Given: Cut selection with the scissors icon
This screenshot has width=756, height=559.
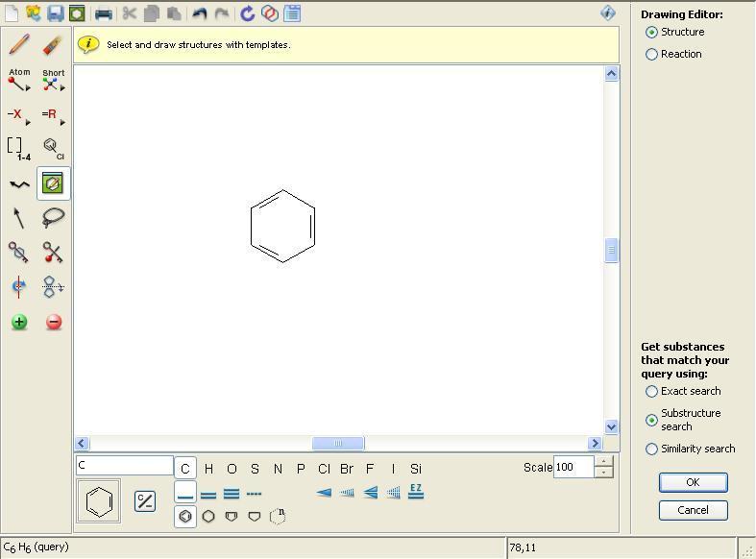Looking at the screenshot, I should [x=129, y=13].
